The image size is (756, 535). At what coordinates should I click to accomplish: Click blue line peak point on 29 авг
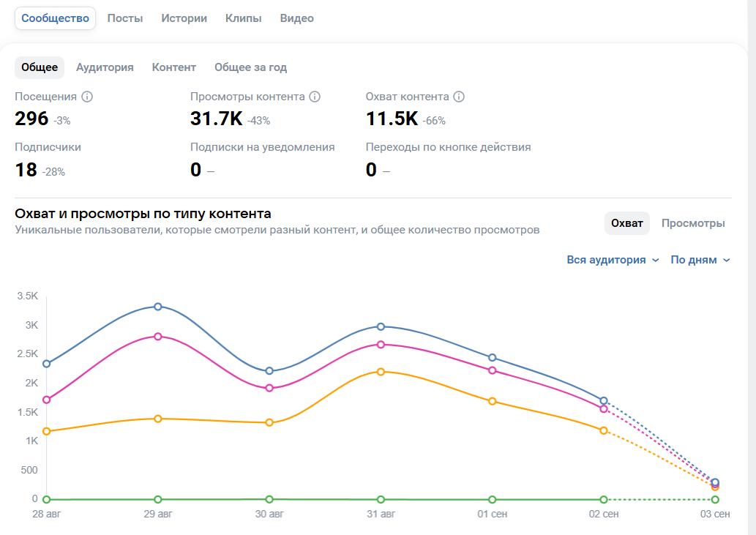pos(157,307)
